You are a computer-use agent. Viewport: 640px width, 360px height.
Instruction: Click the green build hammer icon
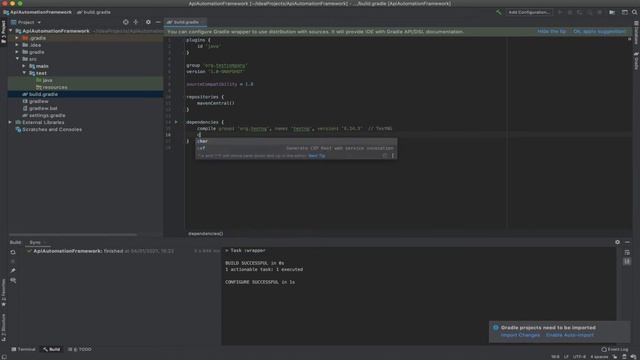[x=498, y=12]
